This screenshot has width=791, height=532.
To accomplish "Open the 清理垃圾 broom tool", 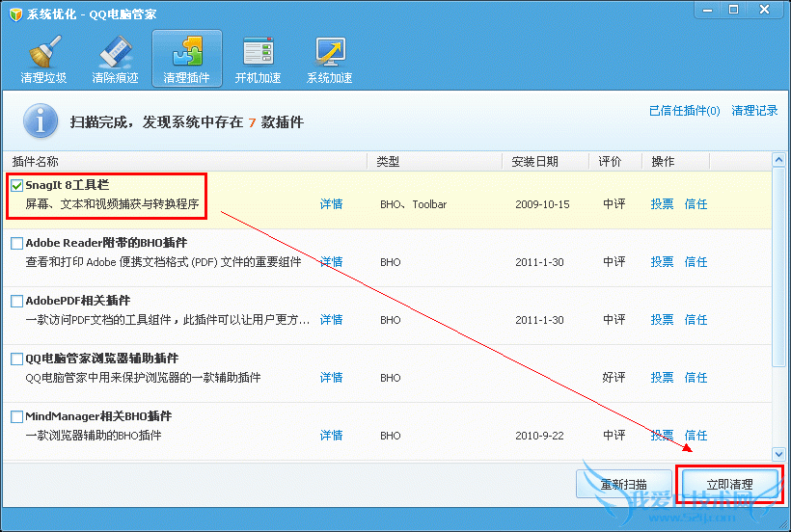I will 43,60.
